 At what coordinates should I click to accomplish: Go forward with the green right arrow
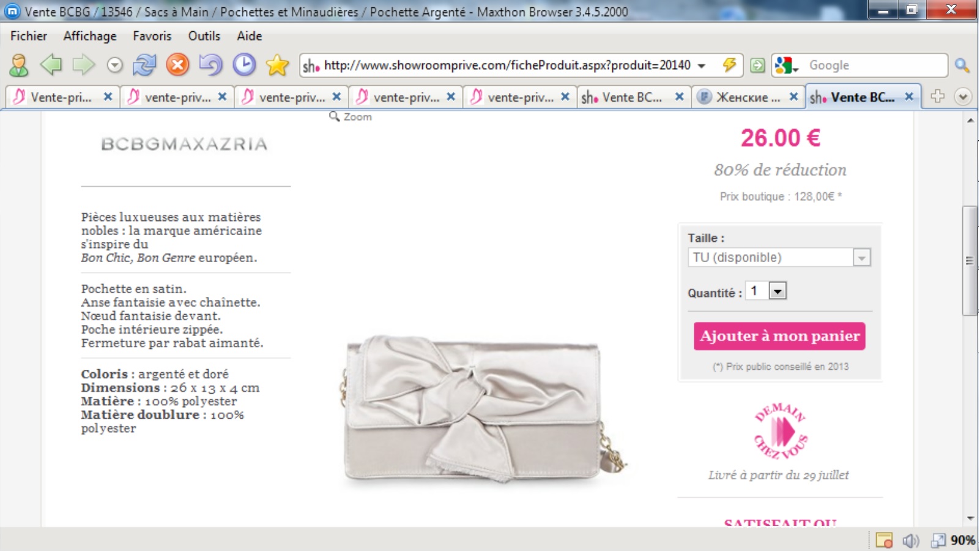(x=83, y=64)
